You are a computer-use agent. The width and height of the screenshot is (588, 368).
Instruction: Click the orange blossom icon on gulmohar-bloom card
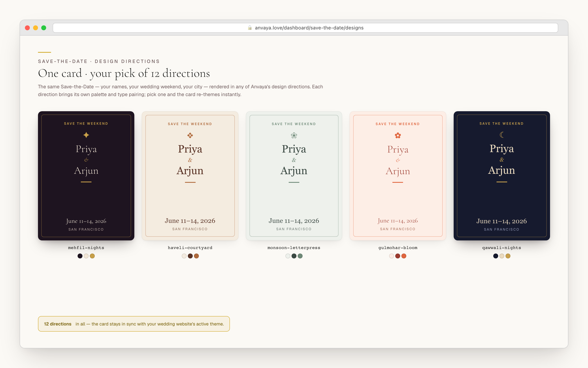pos(398,135)
